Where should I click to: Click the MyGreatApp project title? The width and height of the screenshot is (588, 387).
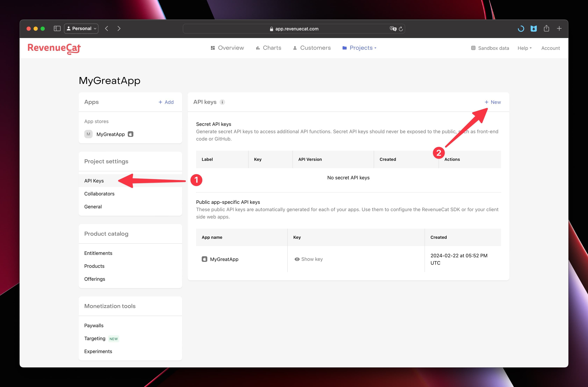click(x=109, y=81)
